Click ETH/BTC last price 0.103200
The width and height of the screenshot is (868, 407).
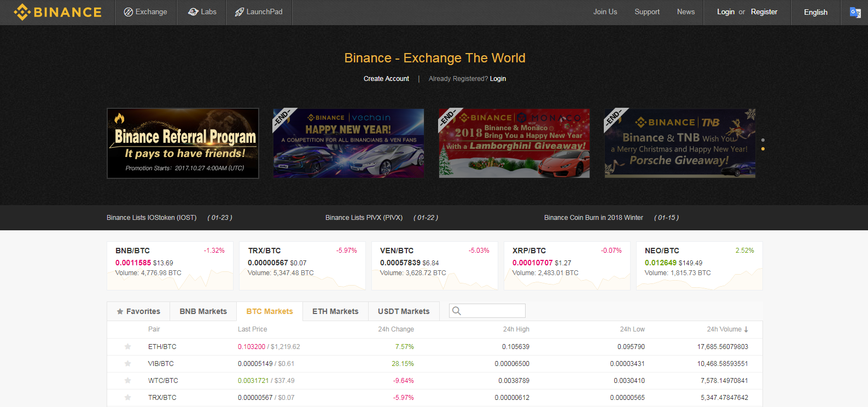click(252, 347)
